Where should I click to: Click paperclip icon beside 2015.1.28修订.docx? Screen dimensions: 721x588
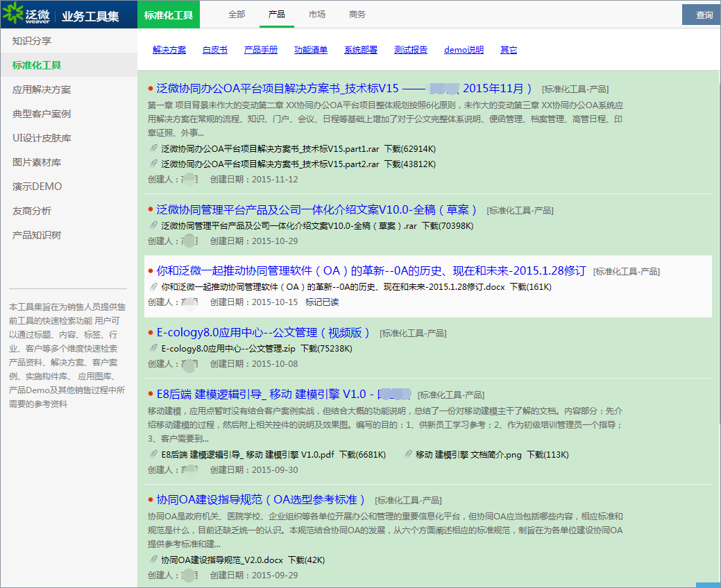point(153,286)
